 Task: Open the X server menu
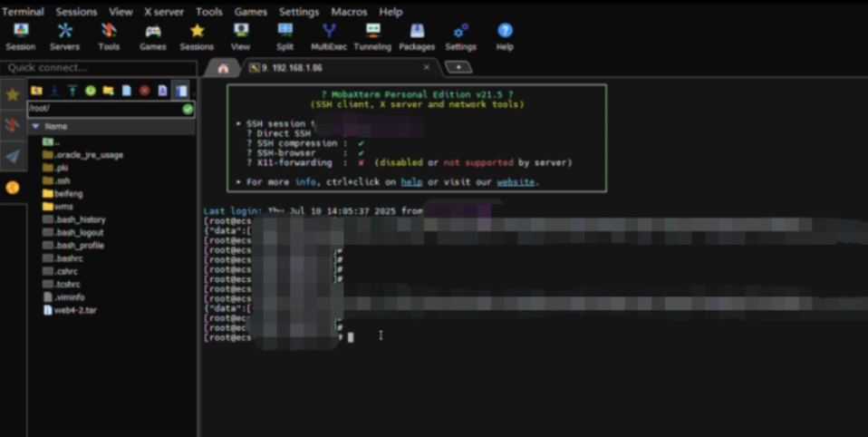coord(164,12)
